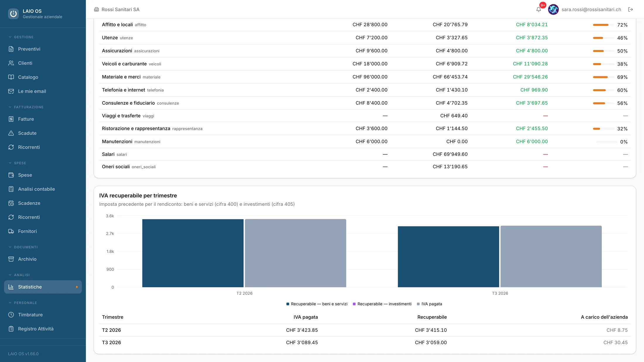Click the Le mie email envelope icon

tap(11, 91)
